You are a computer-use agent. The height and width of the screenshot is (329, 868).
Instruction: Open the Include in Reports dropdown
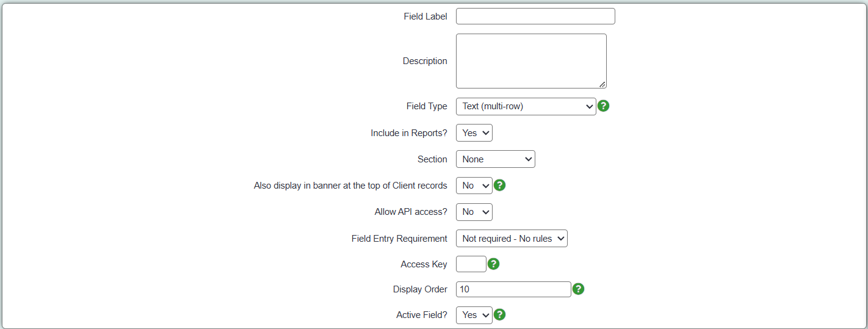pos(474,133)
